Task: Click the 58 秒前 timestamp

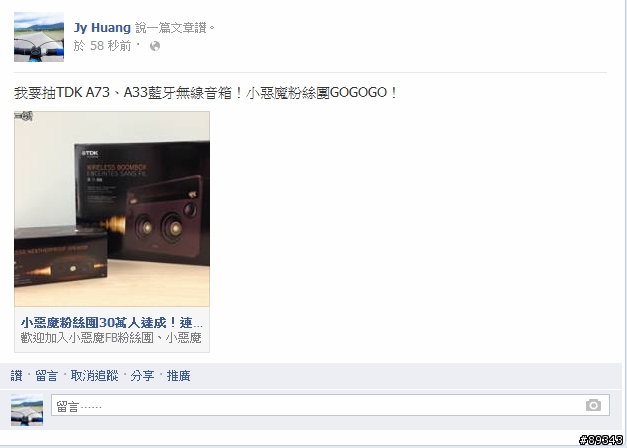Action: [x=110, y=46]
